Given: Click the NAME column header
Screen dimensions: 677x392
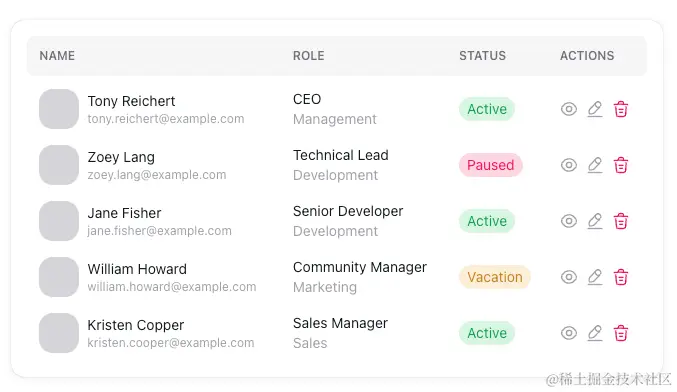Looking at the screenshot, I should (x=57, y=56).
